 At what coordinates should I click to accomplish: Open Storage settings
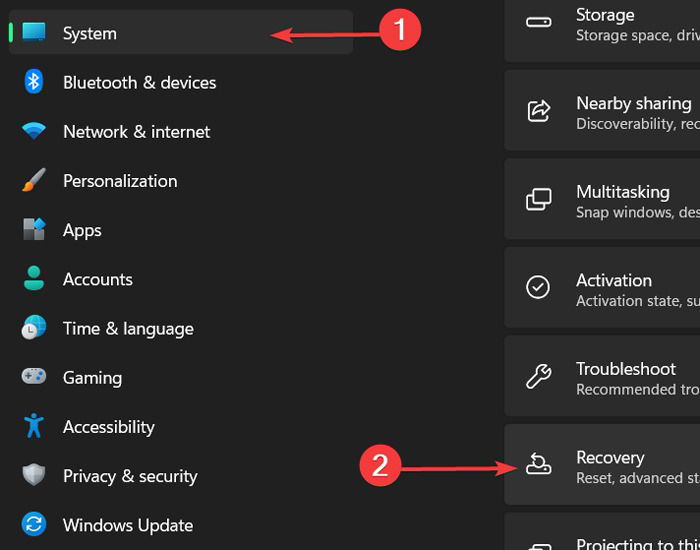tap(602, 29)
